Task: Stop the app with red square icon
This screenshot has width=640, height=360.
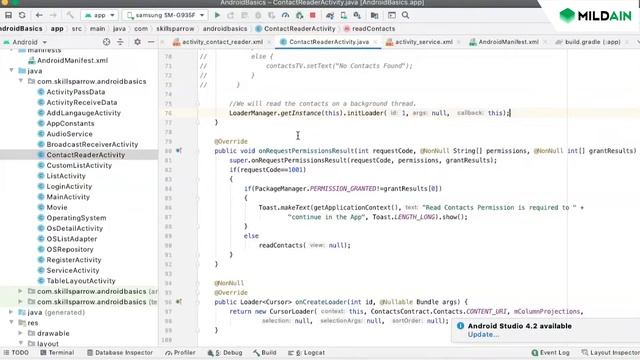Action: pos(313,15)
